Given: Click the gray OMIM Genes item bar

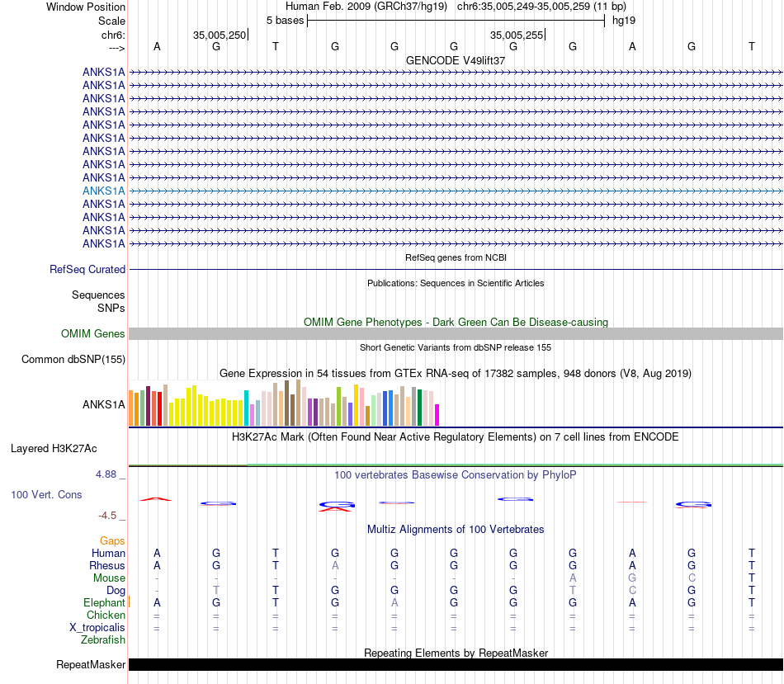Looking at the screenshot, I should click(x=456, y=334).
